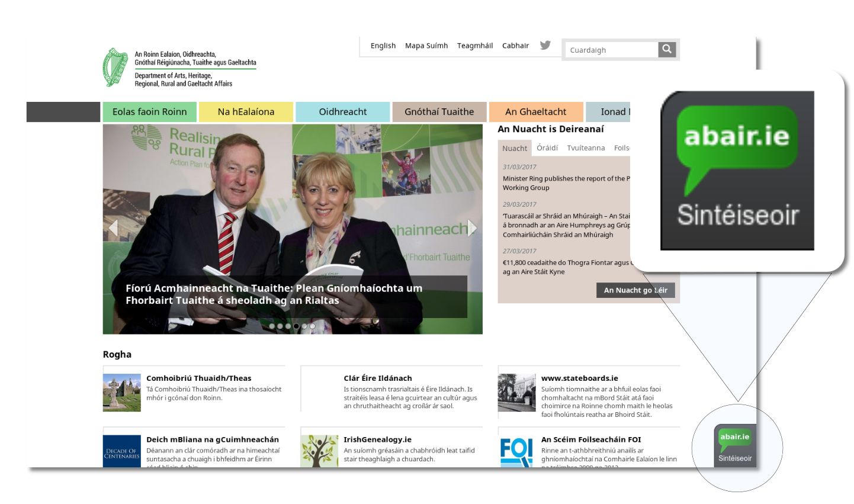Switch site language via the English link
The width and height of the screenshot is (854, 504).
(x=383, y=46)
